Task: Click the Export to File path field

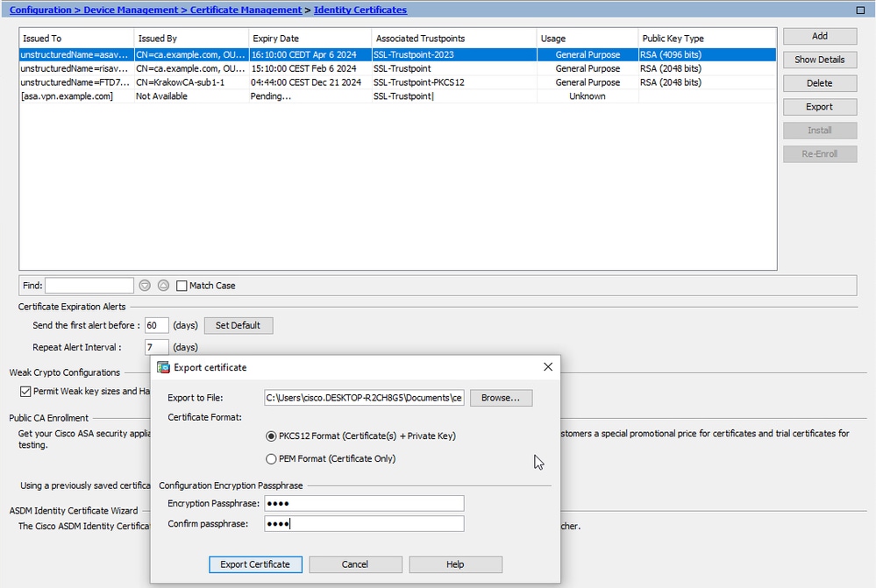Action: coord(364,398)
